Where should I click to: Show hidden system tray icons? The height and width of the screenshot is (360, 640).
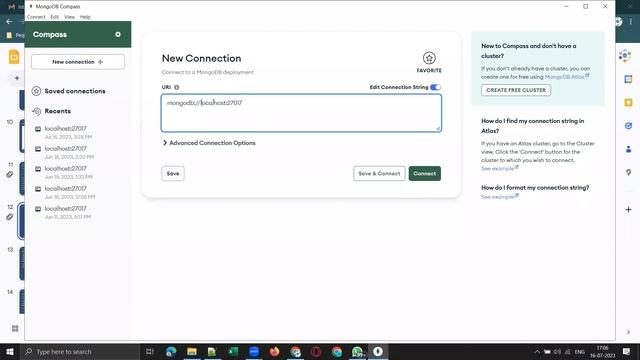click(537, 352)
